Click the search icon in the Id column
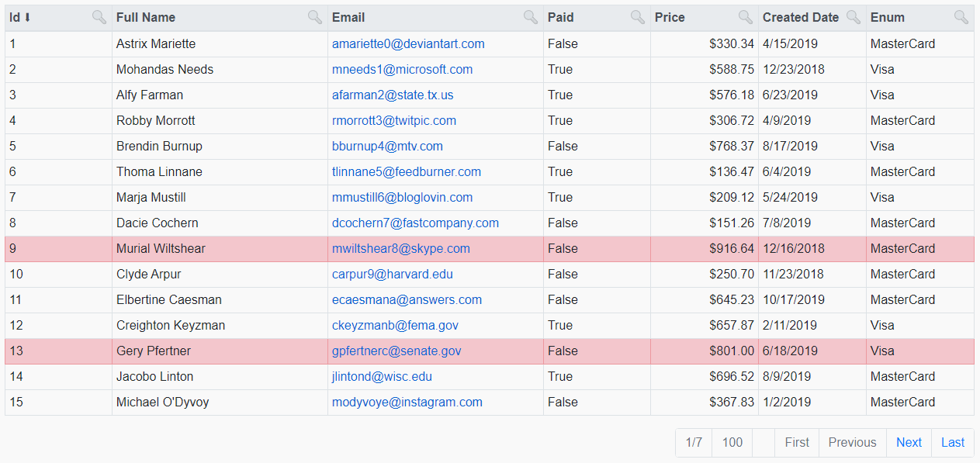This screenshot has height=463, width=980. click(x=99, y=16)
